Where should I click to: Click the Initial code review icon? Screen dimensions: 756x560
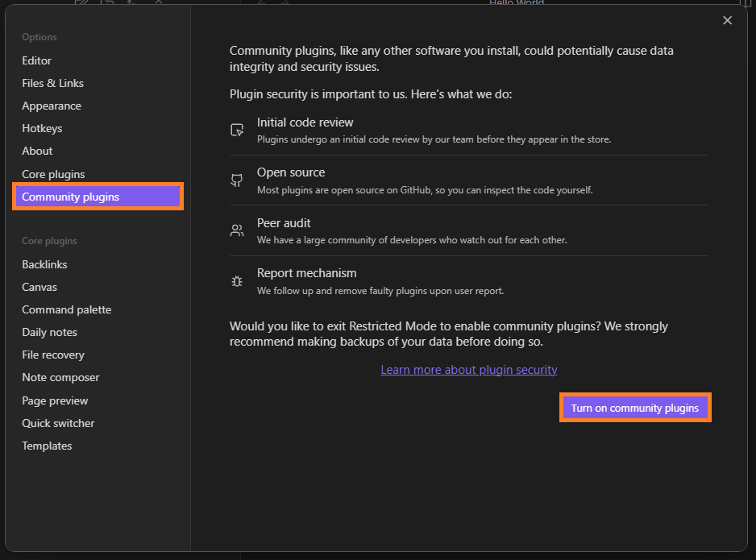tap(236, 129)
